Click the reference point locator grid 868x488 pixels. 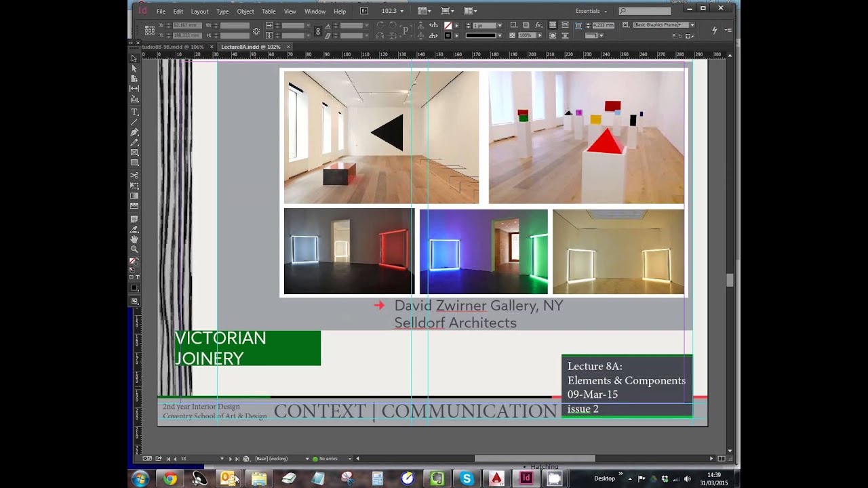pyautogui.click(x=149, y=30)
